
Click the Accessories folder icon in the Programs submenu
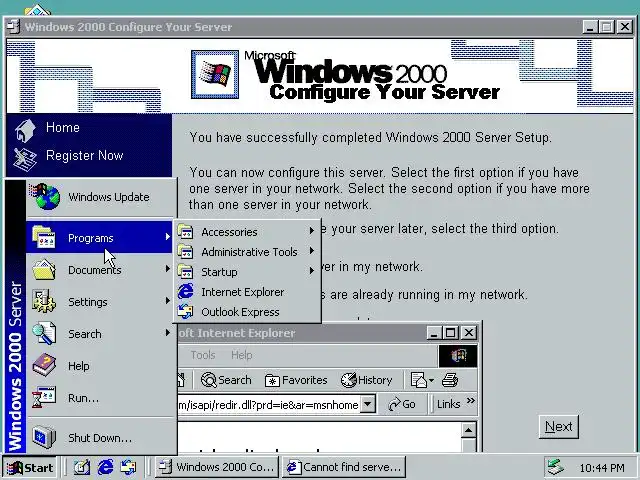[x=185, y=231]
